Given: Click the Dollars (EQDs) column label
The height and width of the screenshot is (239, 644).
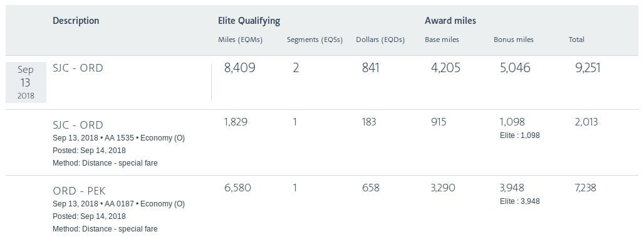Looking at the screenshot, I should point(380,40).
